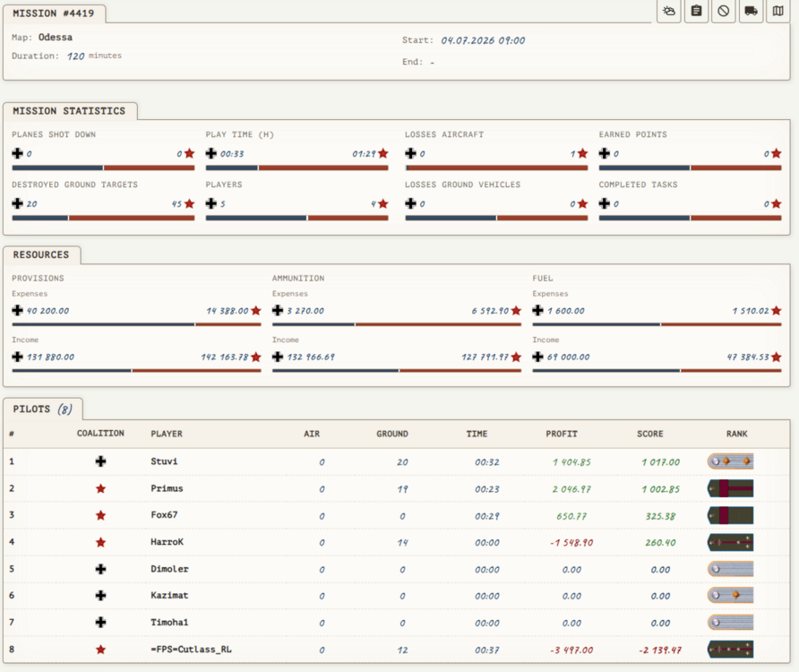Select the Pilots (8) tab

[x=43, y=409]
